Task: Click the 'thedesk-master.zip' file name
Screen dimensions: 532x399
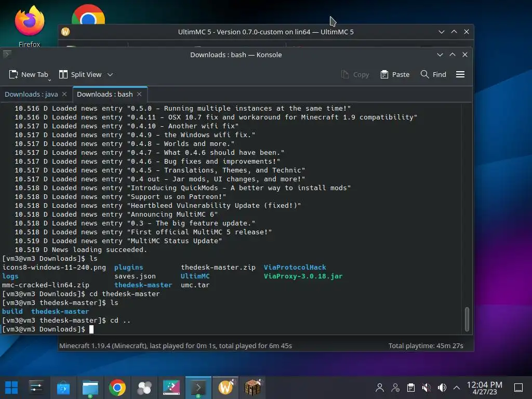Action: (x=218, y=268)
